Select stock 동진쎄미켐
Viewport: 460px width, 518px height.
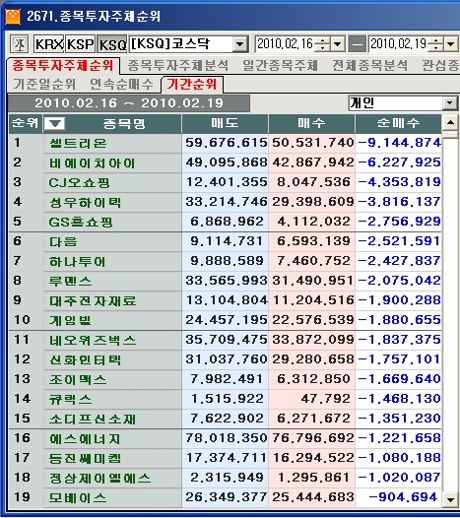click(x=85, y=458)
